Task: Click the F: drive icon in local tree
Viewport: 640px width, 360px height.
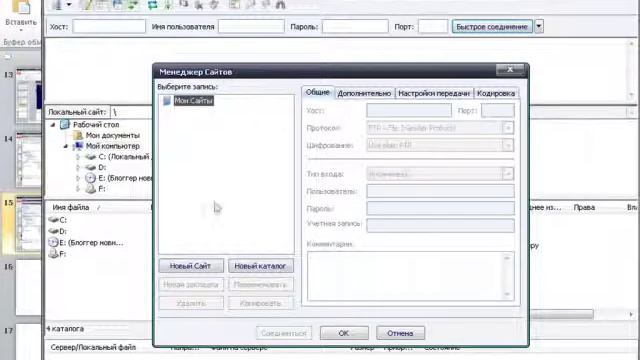Action: click(x=91, y=189)
